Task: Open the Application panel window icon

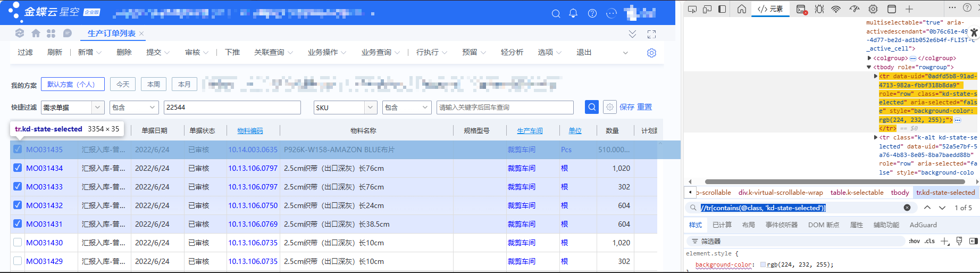Action: [x=892, y=9]
